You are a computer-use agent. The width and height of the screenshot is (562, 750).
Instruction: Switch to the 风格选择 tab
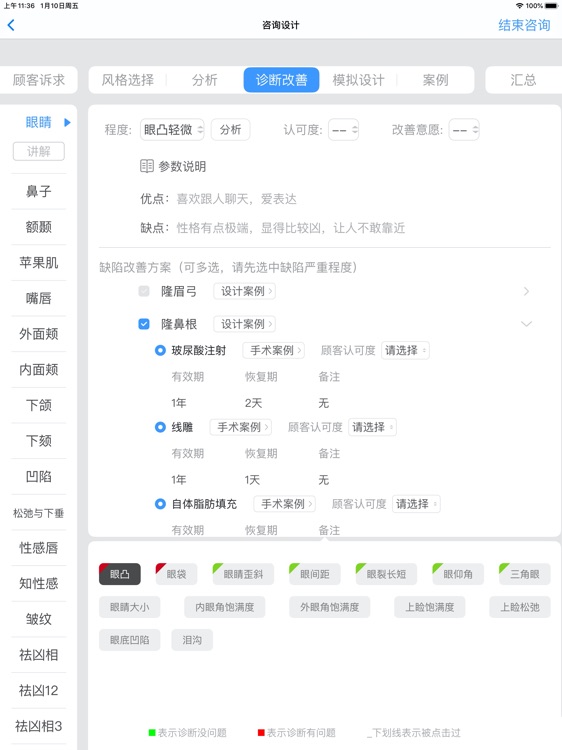click(x=128, y=80)
